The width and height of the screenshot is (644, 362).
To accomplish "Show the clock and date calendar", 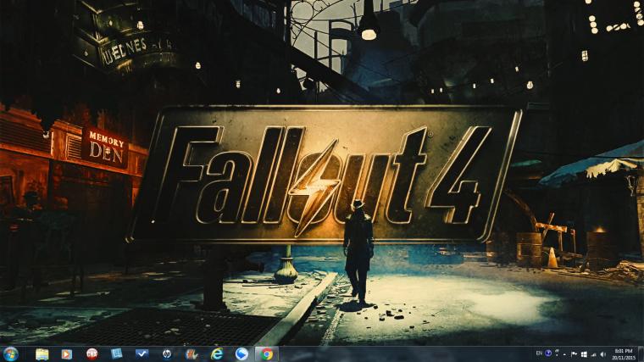I will coord(624,354).
